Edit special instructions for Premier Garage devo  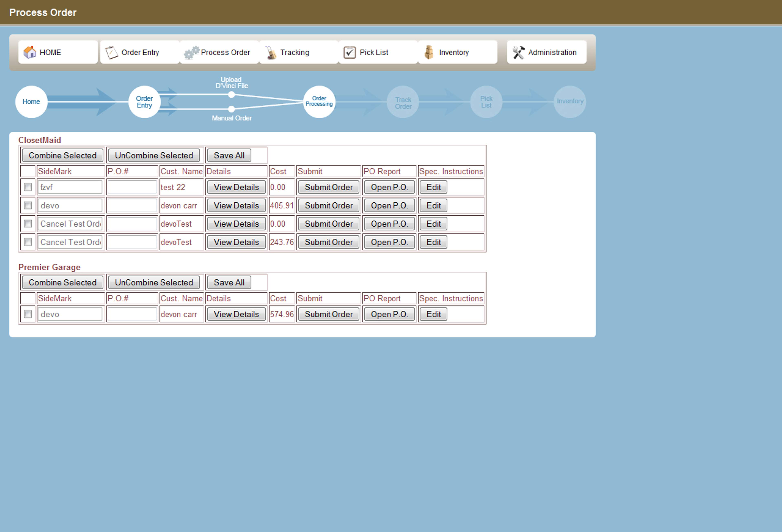[x=433, y=314]
